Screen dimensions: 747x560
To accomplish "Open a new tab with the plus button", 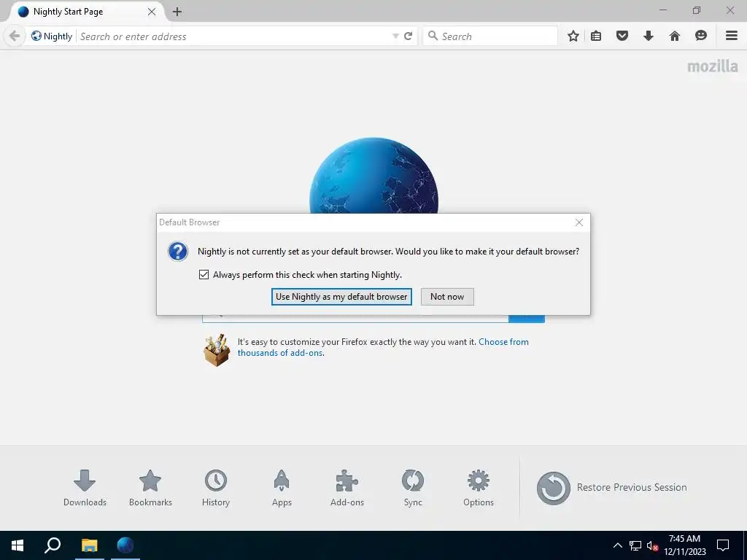I will (177, 12).
